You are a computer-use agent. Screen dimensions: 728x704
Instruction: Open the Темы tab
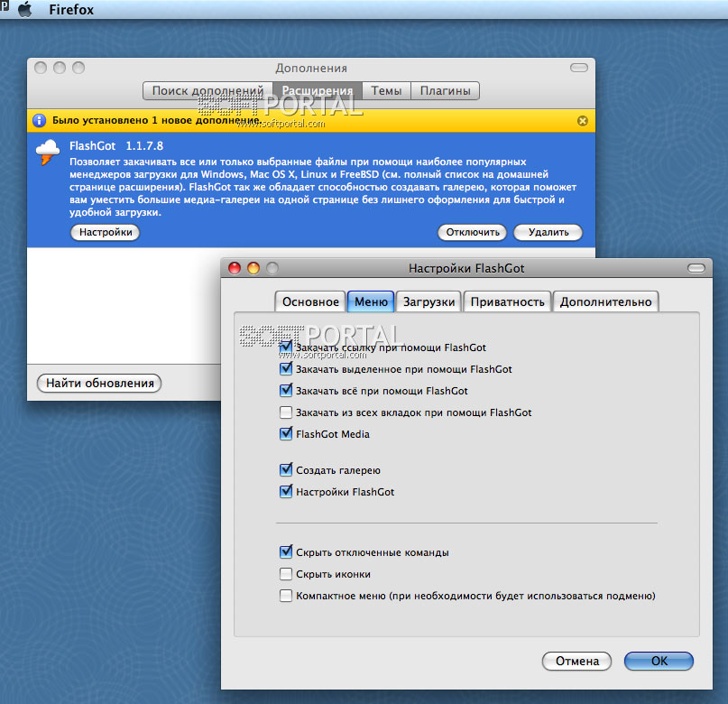tap(386, 90)
